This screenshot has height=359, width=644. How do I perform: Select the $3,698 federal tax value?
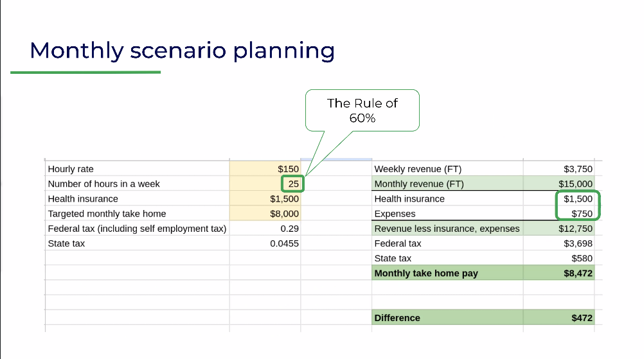578,243
